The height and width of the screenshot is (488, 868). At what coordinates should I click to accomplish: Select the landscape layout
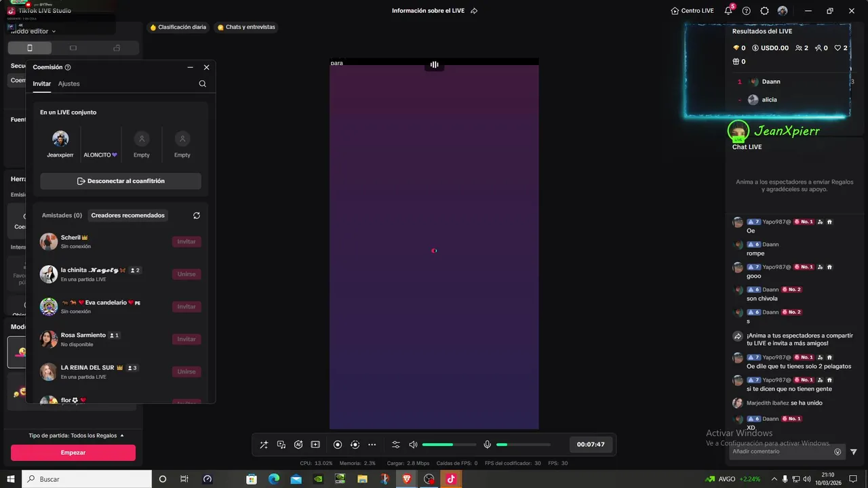(73, 48)
